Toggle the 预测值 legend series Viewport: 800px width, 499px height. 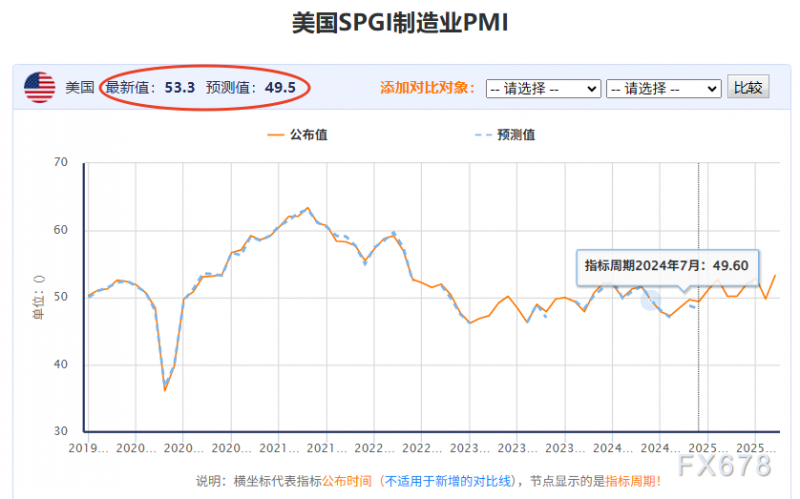coord(505,135)
